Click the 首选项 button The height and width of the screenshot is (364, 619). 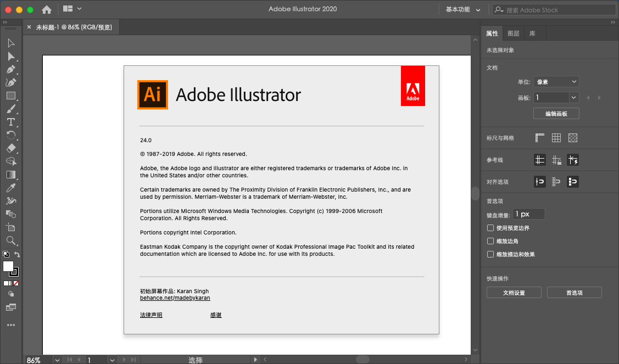575,293
